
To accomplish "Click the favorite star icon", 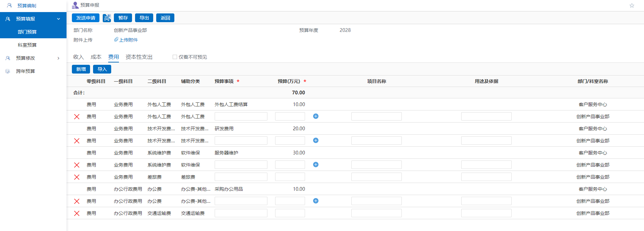I will (x=632, y=6).
